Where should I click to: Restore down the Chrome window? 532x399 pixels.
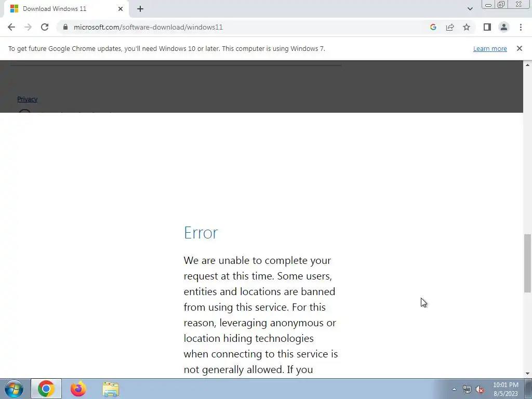(x=501, y=5)
